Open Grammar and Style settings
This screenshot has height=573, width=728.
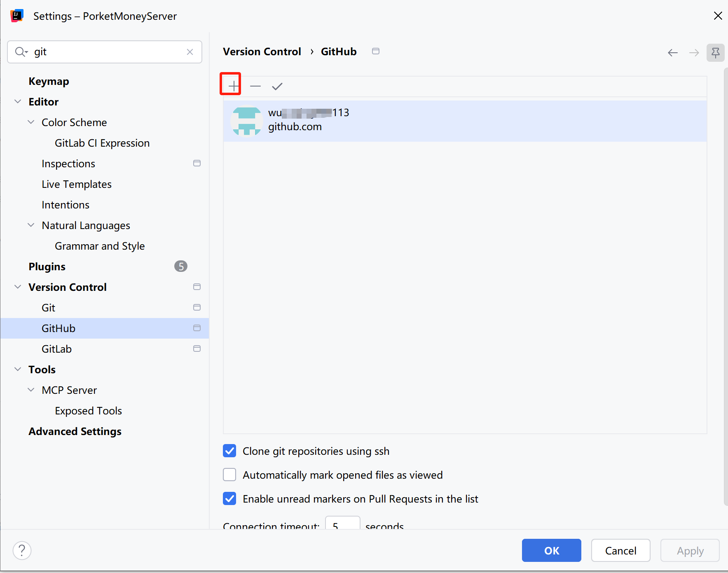click(x=100, y=246)
